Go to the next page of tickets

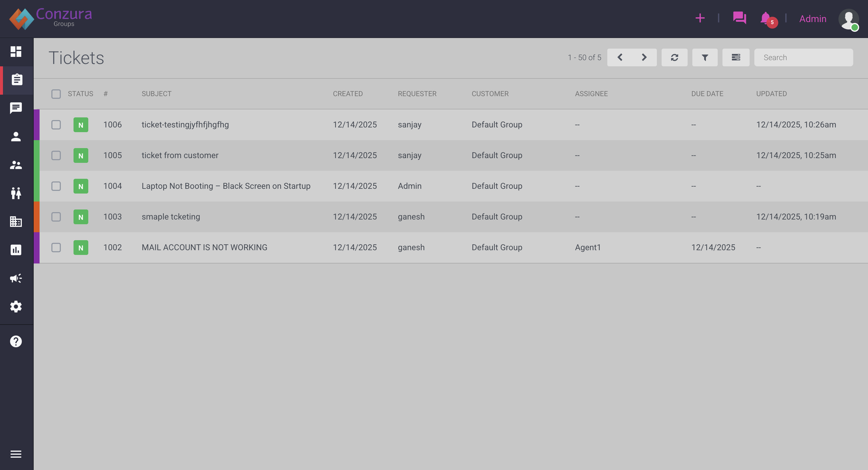tap(644, 57)
